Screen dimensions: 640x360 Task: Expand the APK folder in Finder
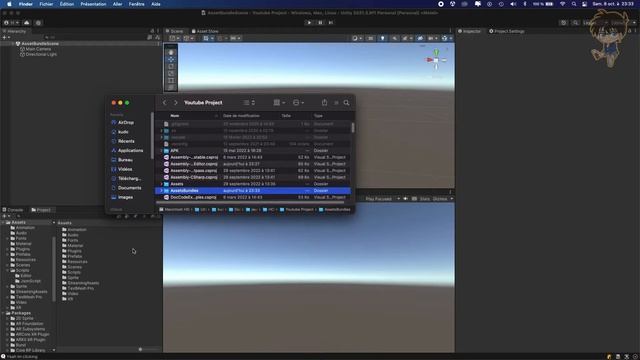161,151
